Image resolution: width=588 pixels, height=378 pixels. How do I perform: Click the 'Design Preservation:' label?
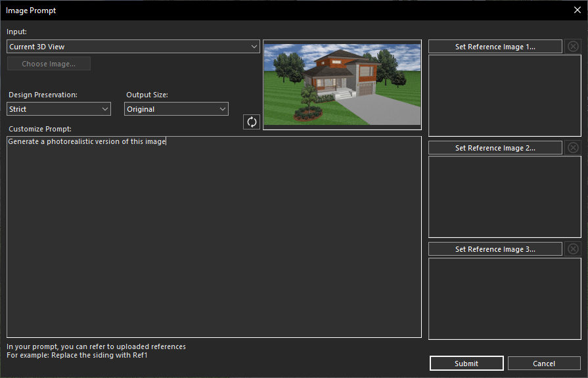click(43, 95)
